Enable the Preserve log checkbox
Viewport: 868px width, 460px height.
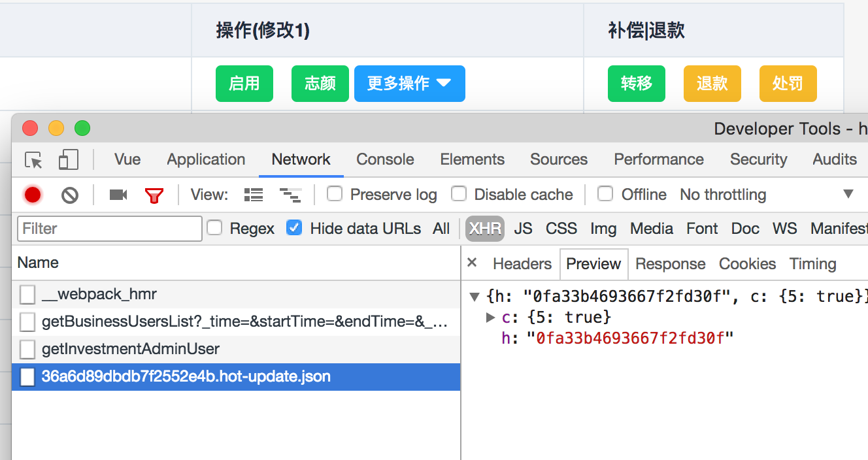335,194
